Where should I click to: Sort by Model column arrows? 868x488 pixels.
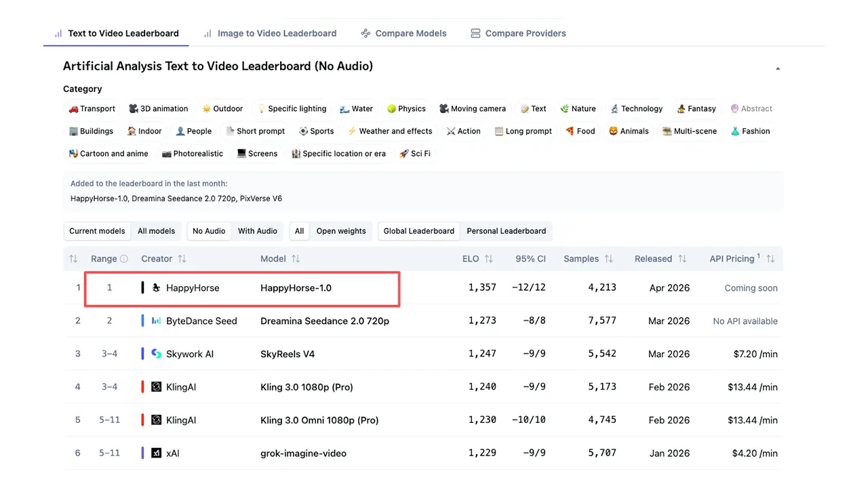click(296, 259)
